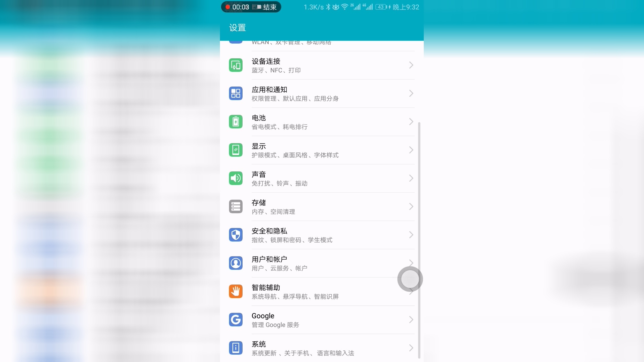Tap the 设置 page title
Image resolution: width=644 pixels, height=362 pixels.
(237, 28)
